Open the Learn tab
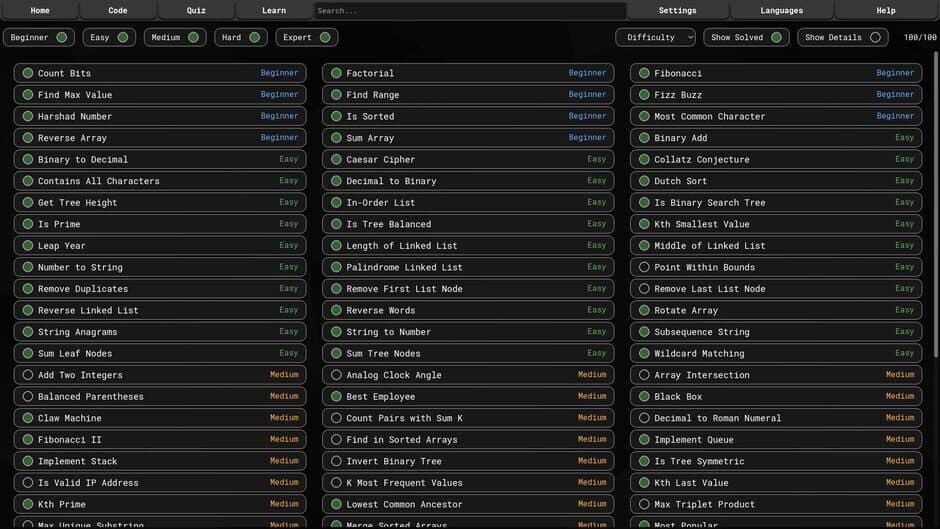This screenshot has height=529, width=940. pos(274,10)
